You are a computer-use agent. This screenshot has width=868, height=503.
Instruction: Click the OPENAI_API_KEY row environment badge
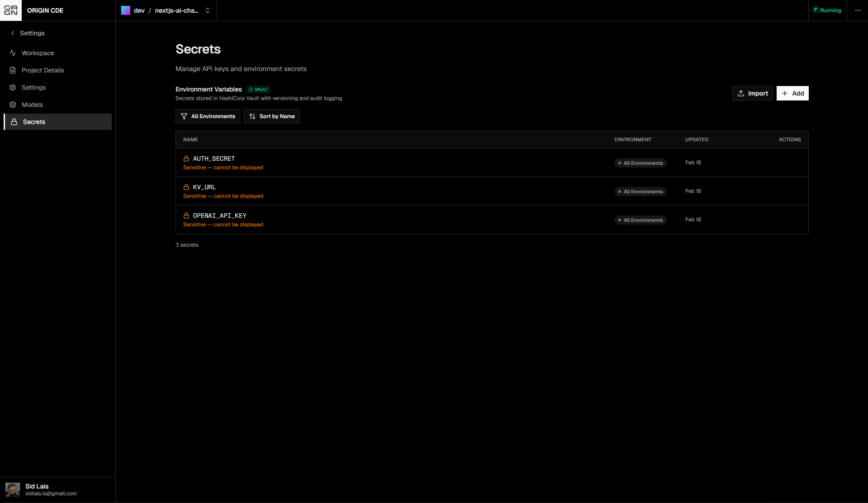tap(640, 220)
